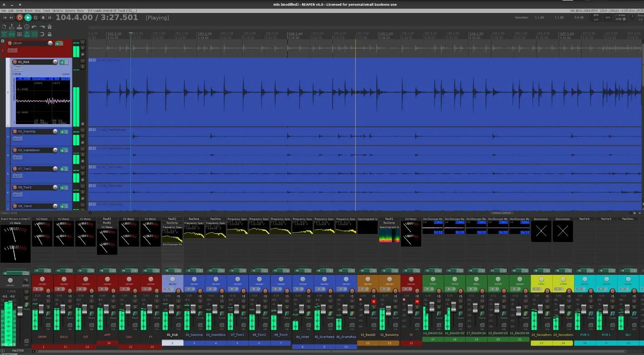Click the Record button in the transport
This screenshot has width=644, height=355.
coord(20,18)
